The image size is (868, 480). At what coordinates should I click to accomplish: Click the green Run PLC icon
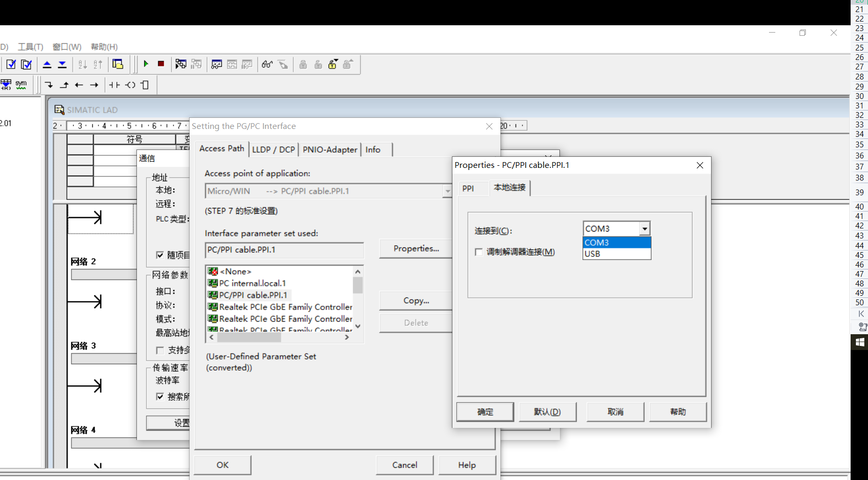[x=146, y=64]
